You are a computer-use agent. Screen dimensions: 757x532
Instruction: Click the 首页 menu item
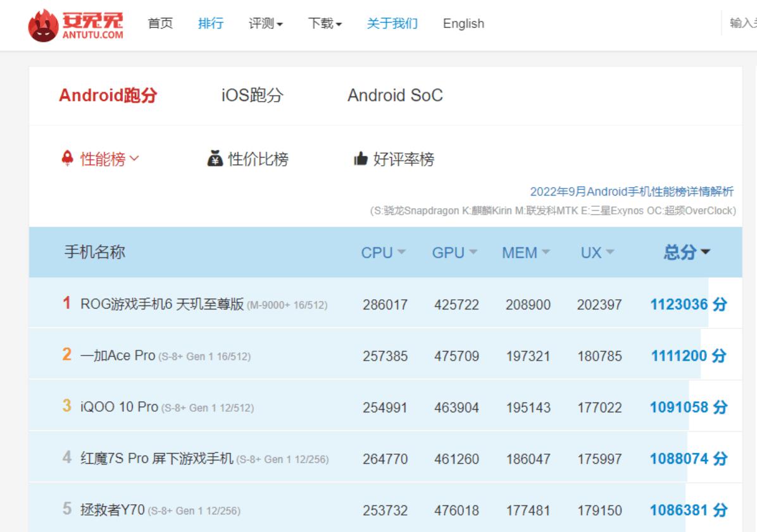coord(159,23)
